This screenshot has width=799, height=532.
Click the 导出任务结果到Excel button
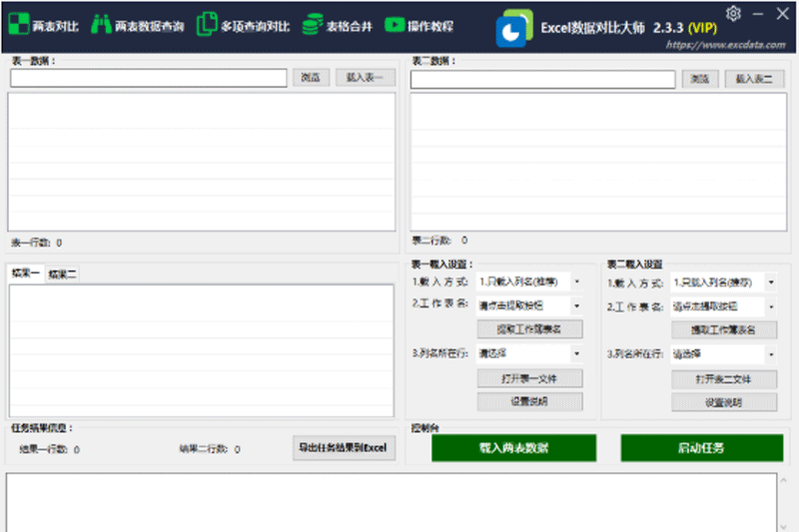[344, 447]
